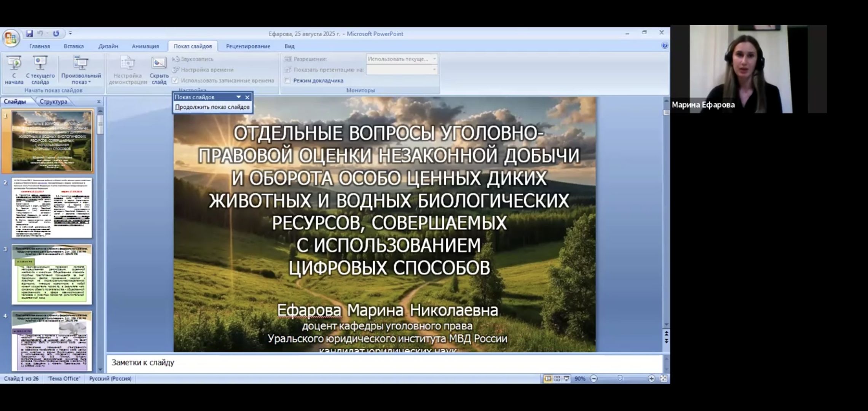Click the zoom slider in status bar

point(620,379)
